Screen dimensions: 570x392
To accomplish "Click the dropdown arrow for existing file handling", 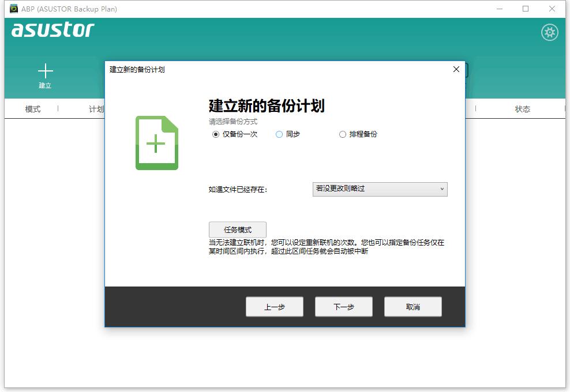I will [443, 189].
